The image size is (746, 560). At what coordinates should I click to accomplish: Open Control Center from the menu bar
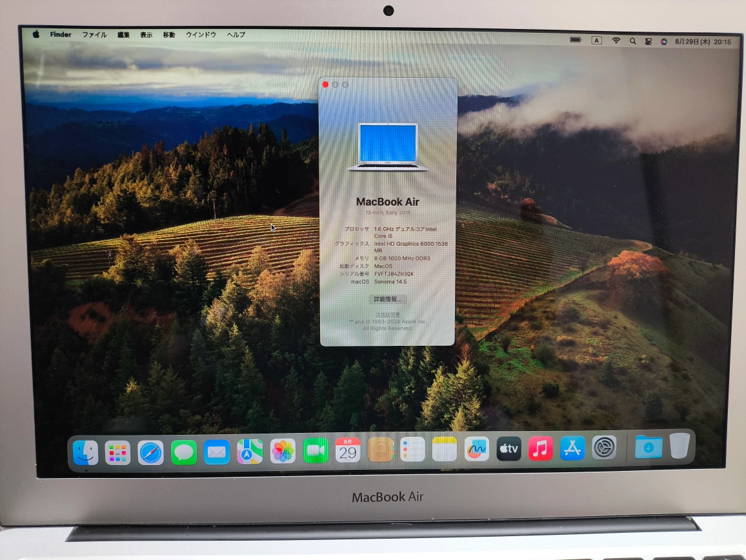pyautogui.click(x=649, y=41)
